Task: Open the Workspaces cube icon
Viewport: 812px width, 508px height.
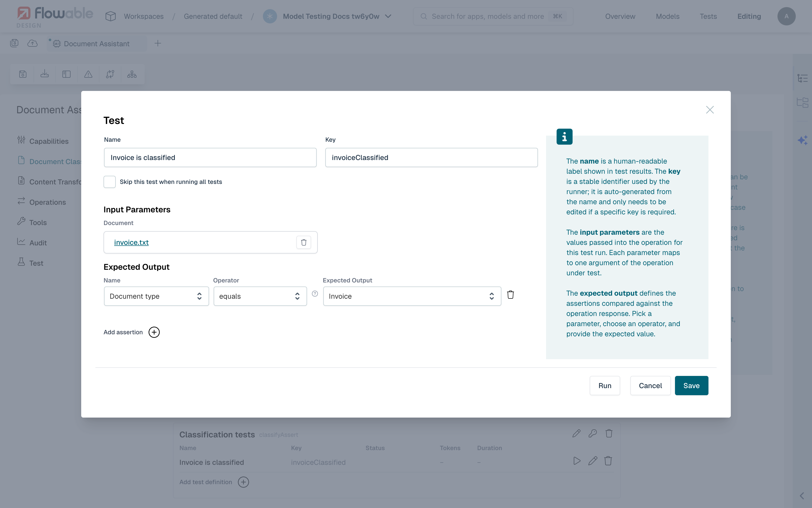Action: coord(110,16)
